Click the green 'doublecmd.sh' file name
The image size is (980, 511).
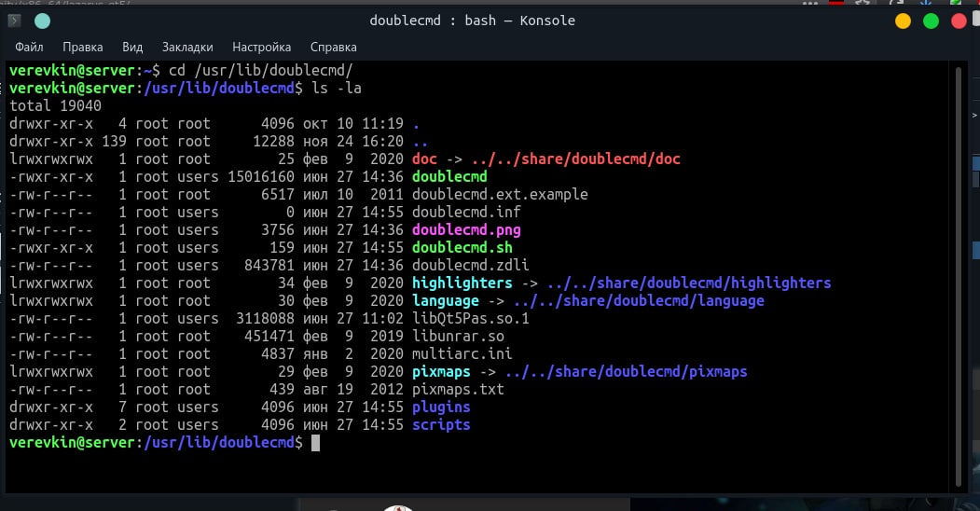462,247
